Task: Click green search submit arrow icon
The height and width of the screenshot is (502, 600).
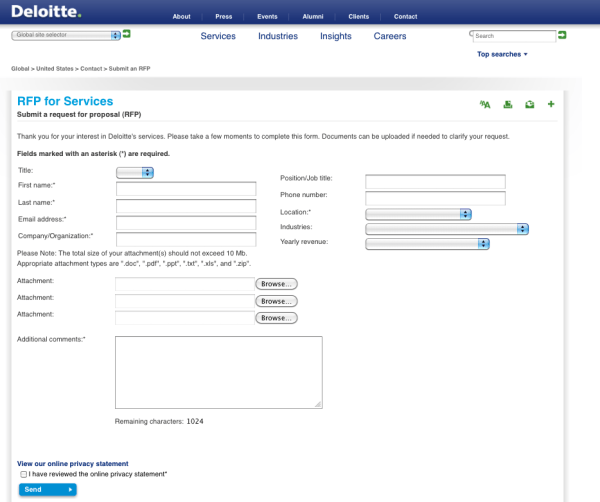Action: (x=562, y=35)
